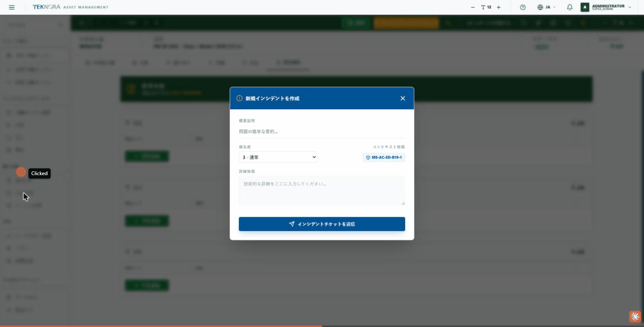This screenshot has width=644, height=327.
Task: Close the 新規インシデントを作成 dialog
Action: point(403,99)
